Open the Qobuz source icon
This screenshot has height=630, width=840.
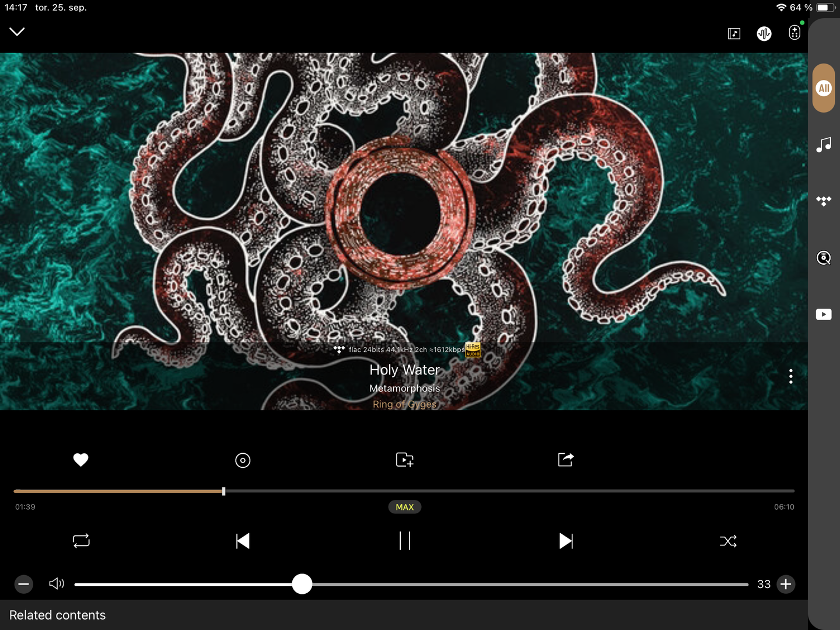pos(823,258)
